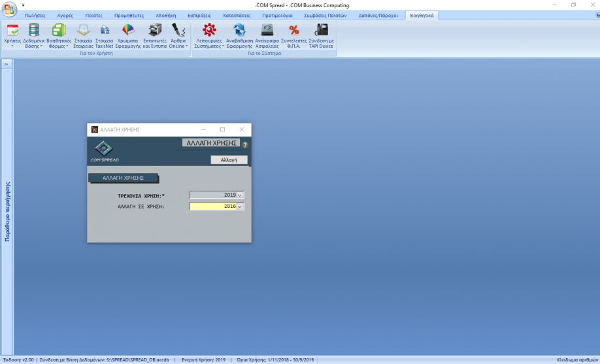
Task: Switch to the Εισπράξεις tab
Action: (x=199, y=16)
